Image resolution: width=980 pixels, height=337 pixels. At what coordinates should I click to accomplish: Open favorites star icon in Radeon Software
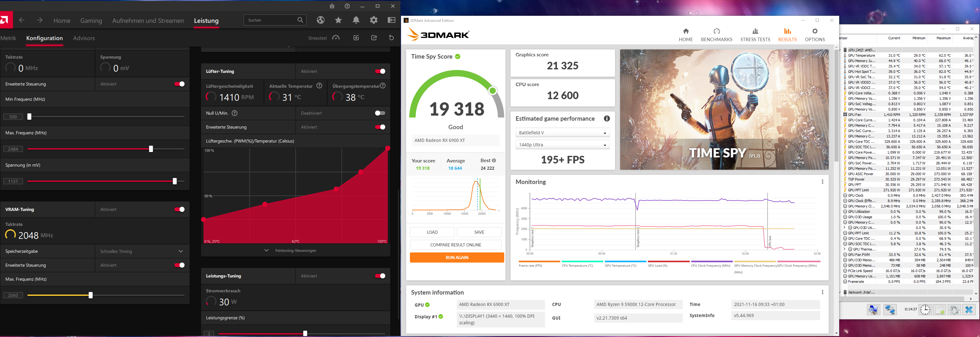coord(338,20)
